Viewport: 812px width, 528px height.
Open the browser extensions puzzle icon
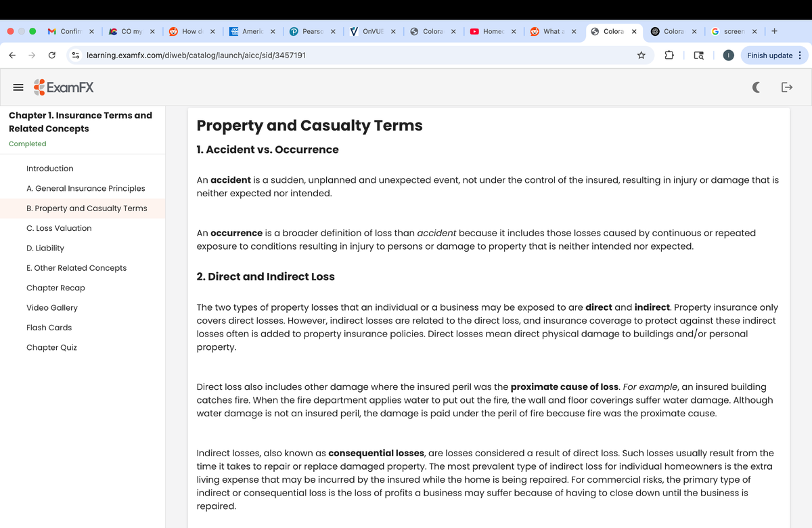click(x=669, y=56)
